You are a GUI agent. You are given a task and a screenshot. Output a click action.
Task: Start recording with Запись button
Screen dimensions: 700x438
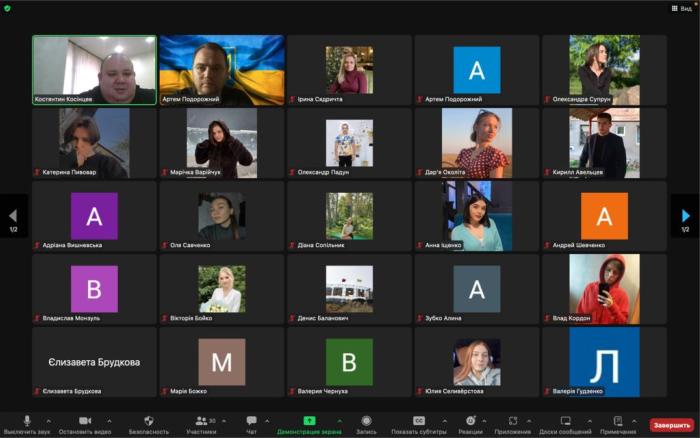click(x=366, y=424)
